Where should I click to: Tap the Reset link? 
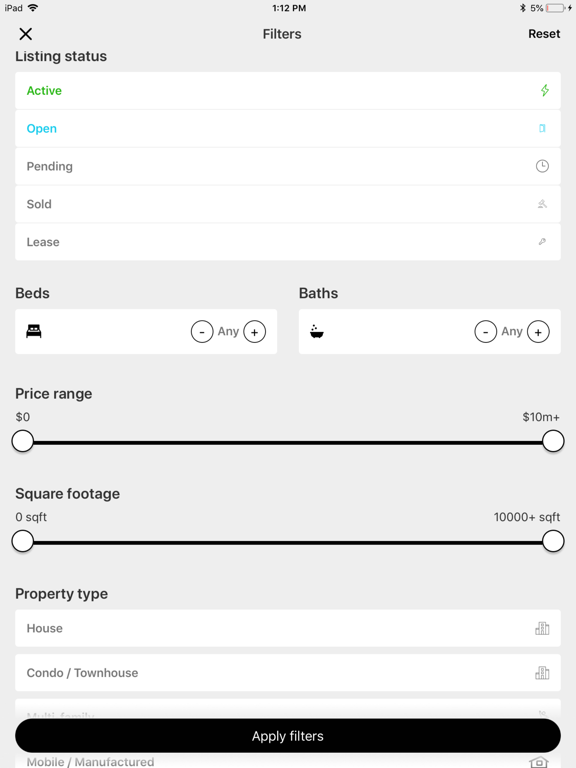click(x=544, y=34)
